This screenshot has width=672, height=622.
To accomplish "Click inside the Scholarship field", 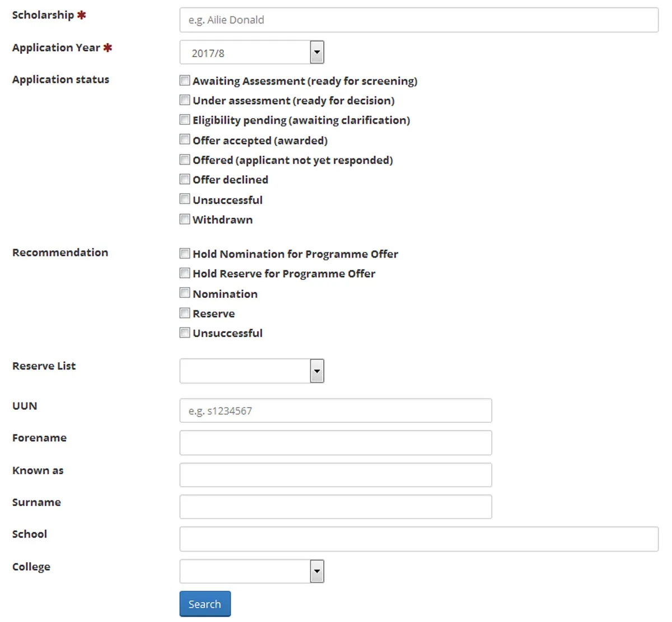I will [x=419, y=20].
